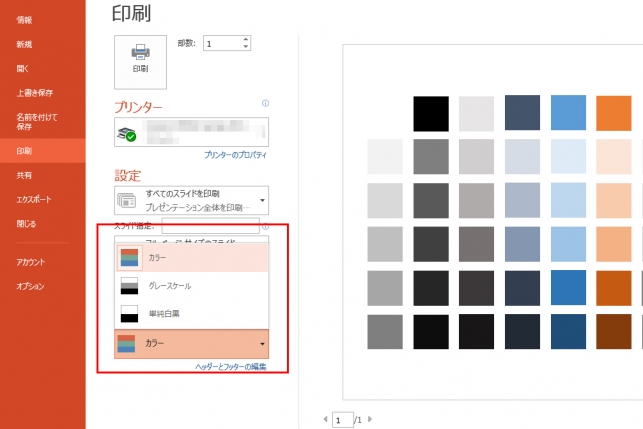The image size is (643, 429).
Task: Click the slides icon in すべてのスライドを印刷
Action: coord(127,201)
